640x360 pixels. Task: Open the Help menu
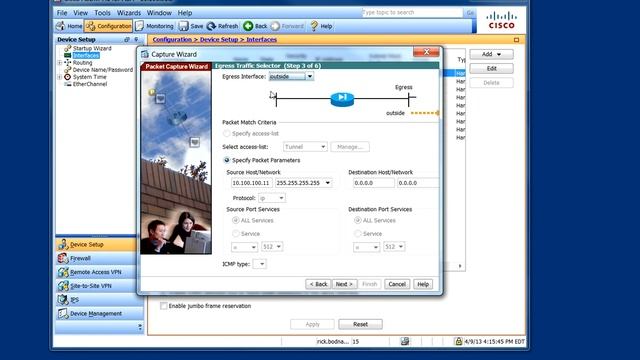(185, 13)
